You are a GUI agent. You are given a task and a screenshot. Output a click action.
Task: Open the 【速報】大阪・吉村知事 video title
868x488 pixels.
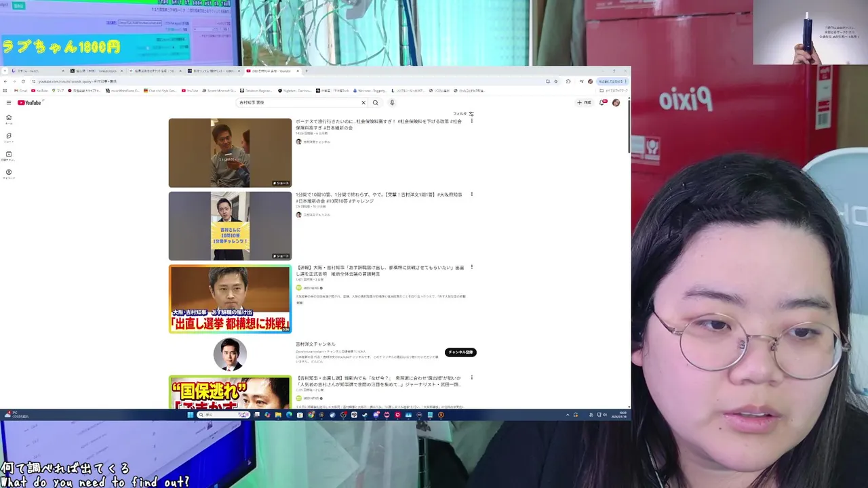coord(380,271)
